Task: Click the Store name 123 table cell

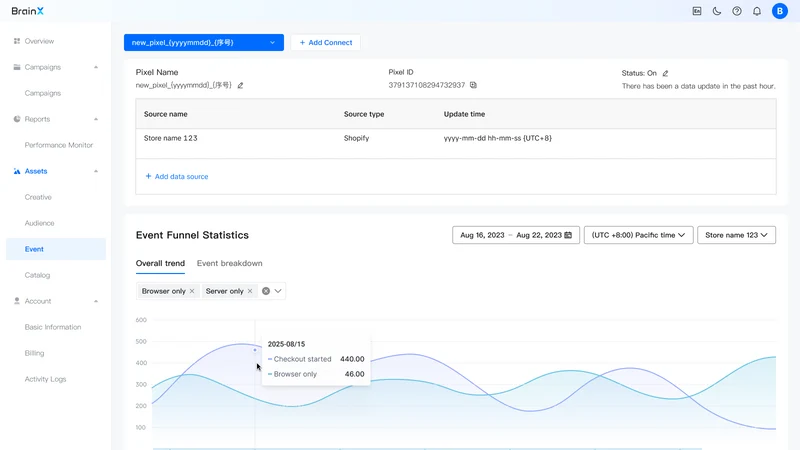Action: coord(170,138)
